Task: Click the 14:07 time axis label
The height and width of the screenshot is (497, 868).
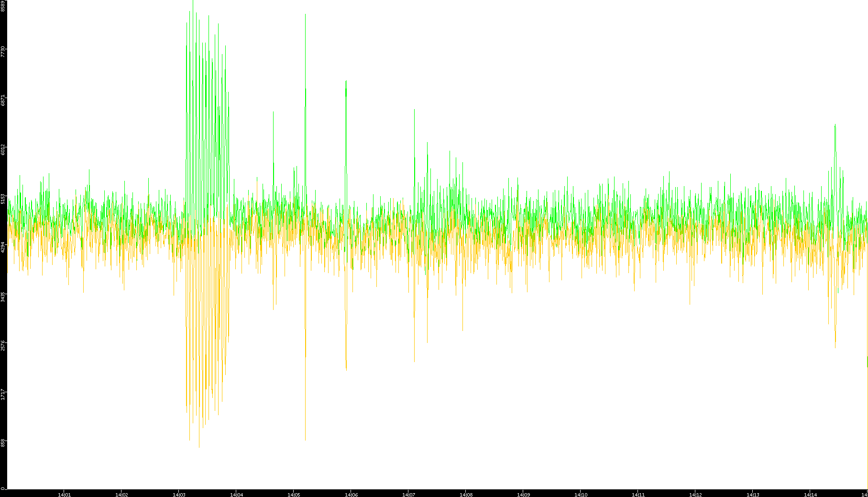Action: (408, 495)
